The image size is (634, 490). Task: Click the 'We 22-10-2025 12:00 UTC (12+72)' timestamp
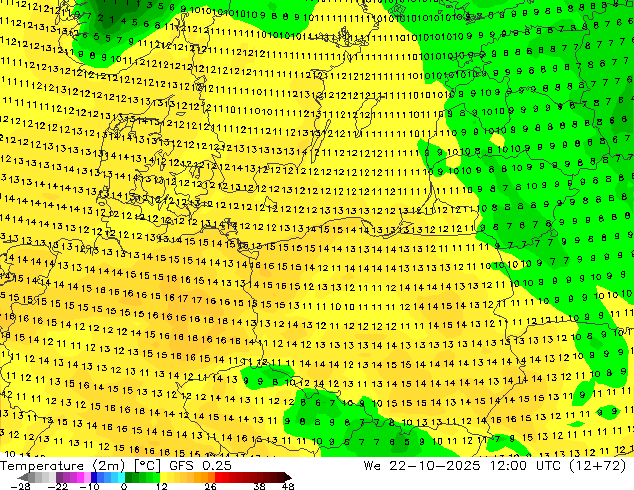click(495, 465)
